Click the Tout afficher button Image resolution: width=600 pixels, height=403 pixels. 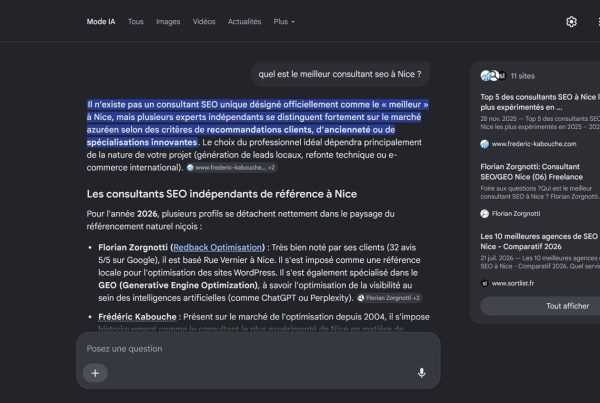(567, 306)
